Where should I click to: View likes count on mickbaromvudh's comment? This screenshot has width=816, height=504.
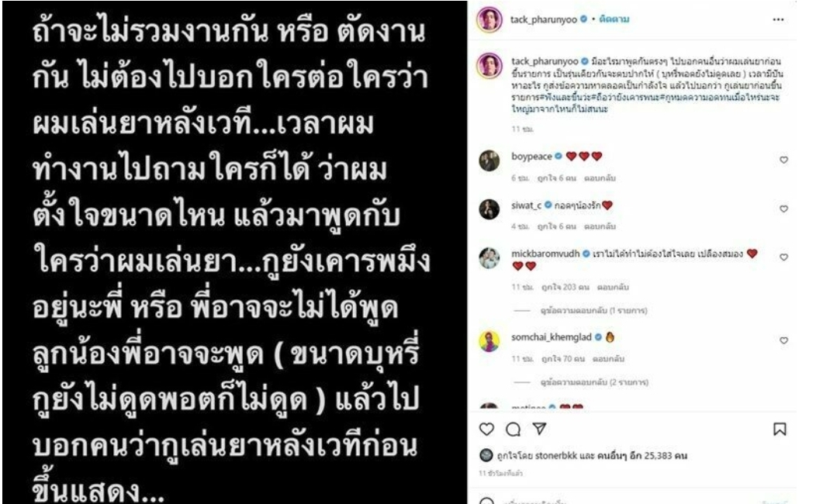tap(565, 287)
